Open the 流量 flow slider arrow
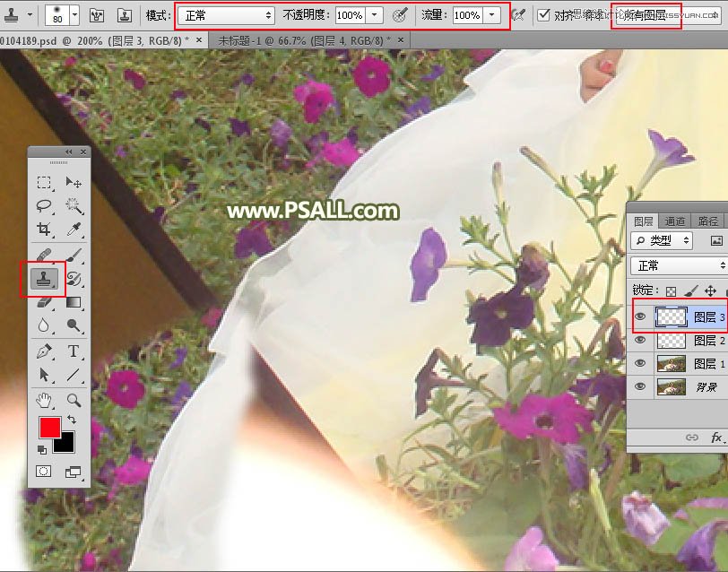Viewport: 728px width, 572px height. point(491,15)
